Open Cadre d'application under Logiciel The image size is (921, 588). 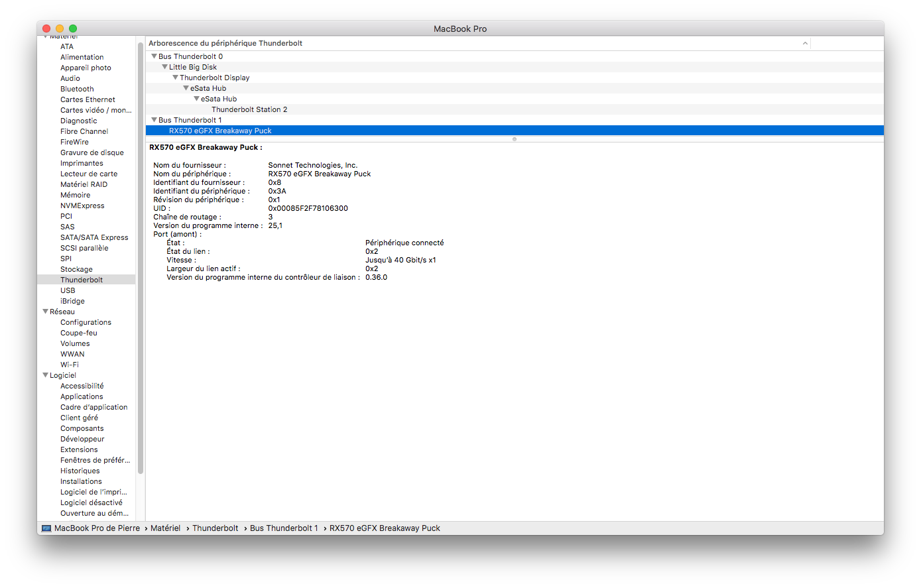pyautogui.click(x=94, y=407)
